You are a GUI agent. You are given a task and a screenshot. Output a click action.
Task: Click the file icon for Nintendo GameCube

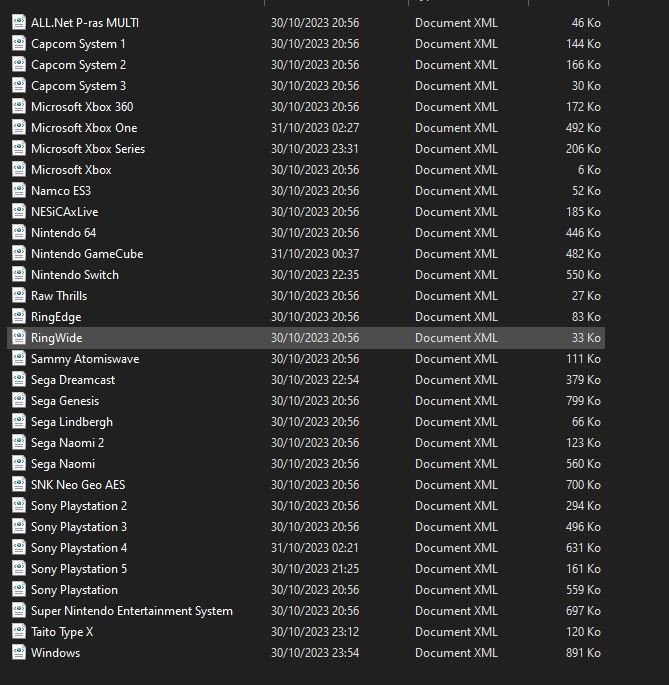point(19,253)
